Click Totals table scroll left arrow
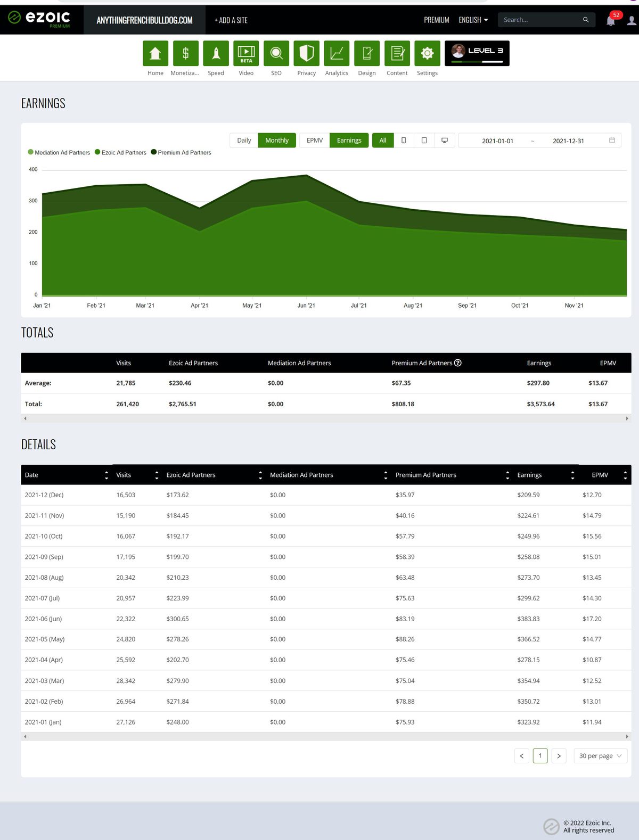The width and height of the screenshot is (639, 840). pyautogui.click(x=25, y=418)
